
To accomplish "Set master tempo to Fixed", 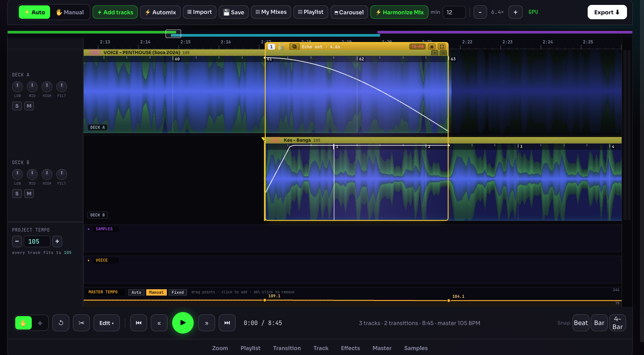I will tap(178, 292).
